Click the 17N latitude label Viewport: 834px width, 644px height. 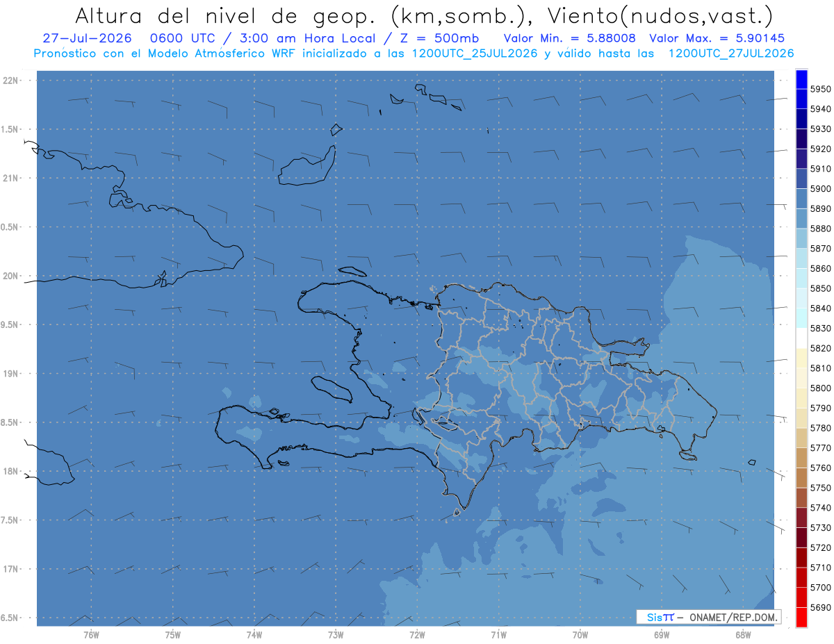pos(10,569)
